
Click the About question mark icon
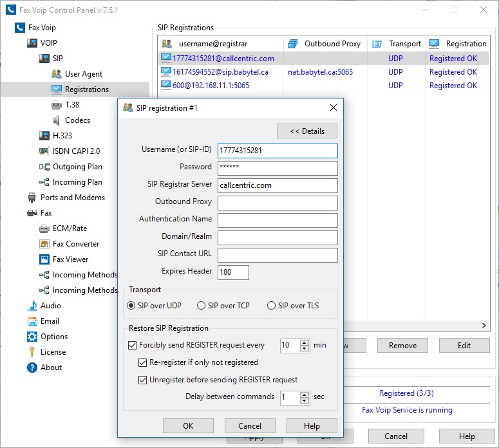[x=32, y=368]
